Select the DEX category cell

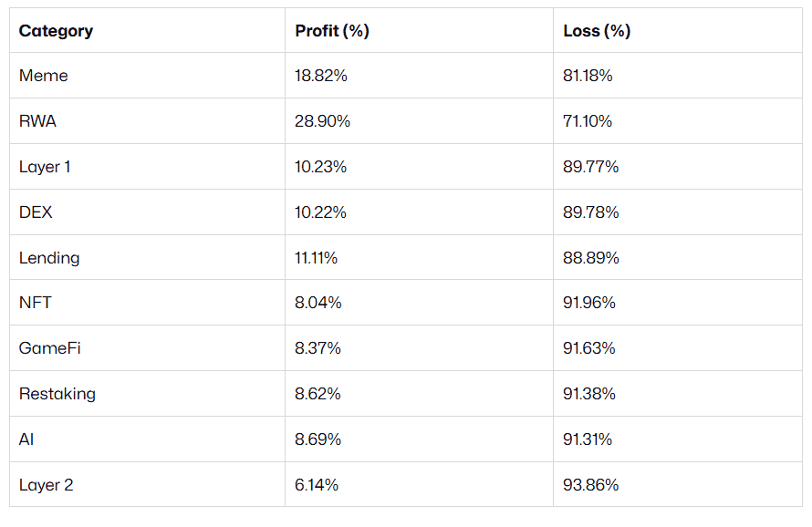click(36, 212)
